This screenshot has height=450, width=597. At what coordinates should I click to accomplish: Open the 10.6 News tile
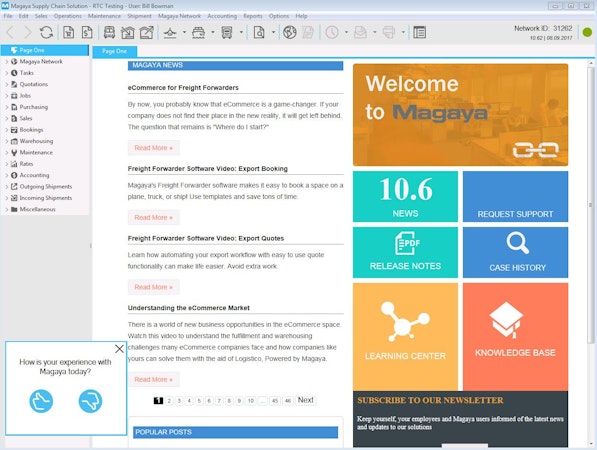(405, 196)
